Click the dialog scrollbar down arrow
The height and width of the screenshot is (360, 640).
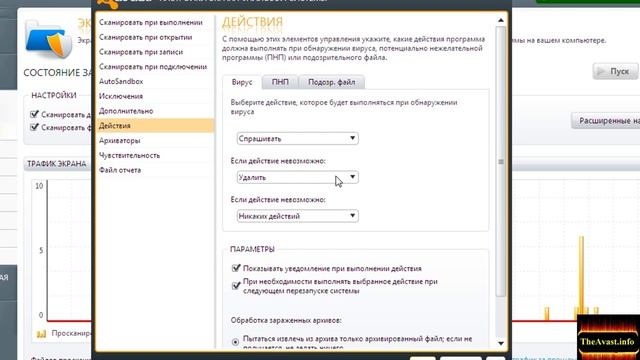coord(501,344)
